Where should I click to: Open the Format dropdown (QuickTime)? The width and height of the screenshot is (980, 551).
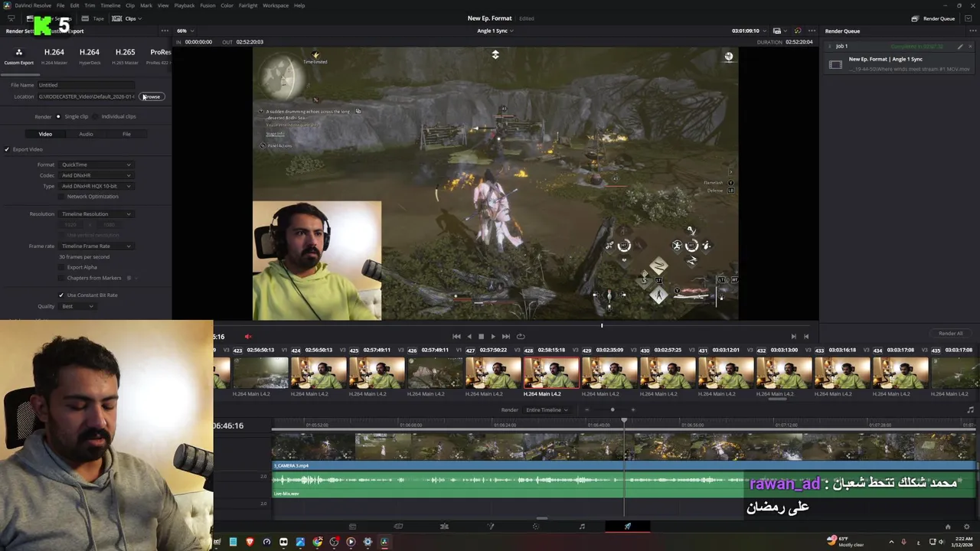[x=96, y=165]
